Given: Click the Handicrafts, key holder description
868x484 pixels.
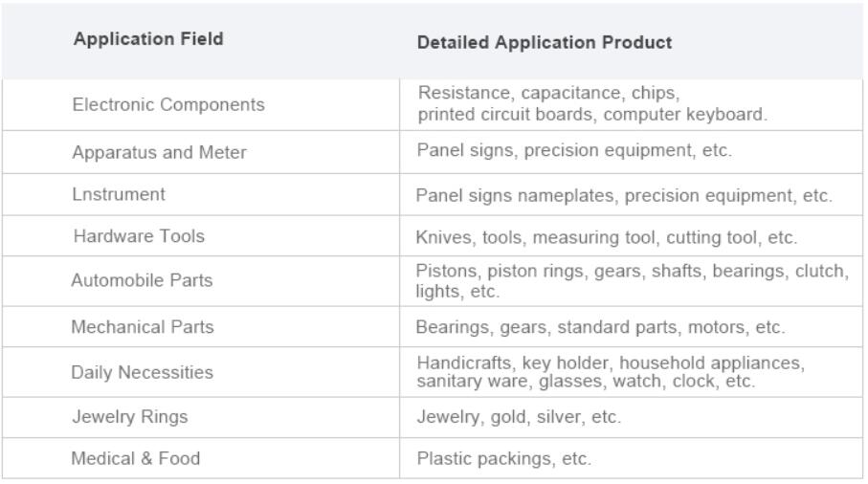Looking at the screenshot, I should point(611,372).
